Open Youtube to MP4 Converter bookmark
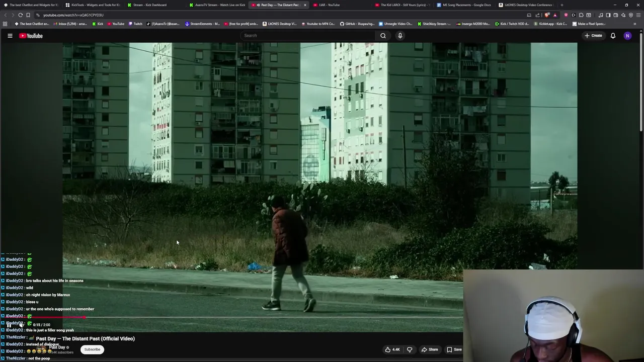 tap(318, 24)
